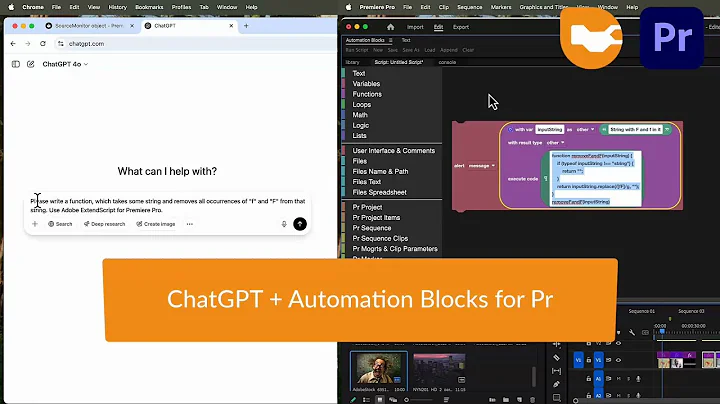Switch to the console tab in Automation Blocks

click(x=447, y=62)
